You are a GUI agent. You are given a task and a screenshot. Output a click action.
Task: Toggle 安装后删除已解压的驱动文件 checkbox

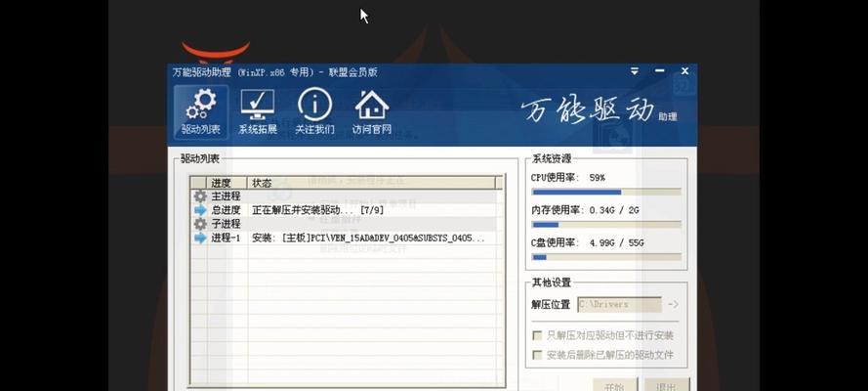pos(536,355)
